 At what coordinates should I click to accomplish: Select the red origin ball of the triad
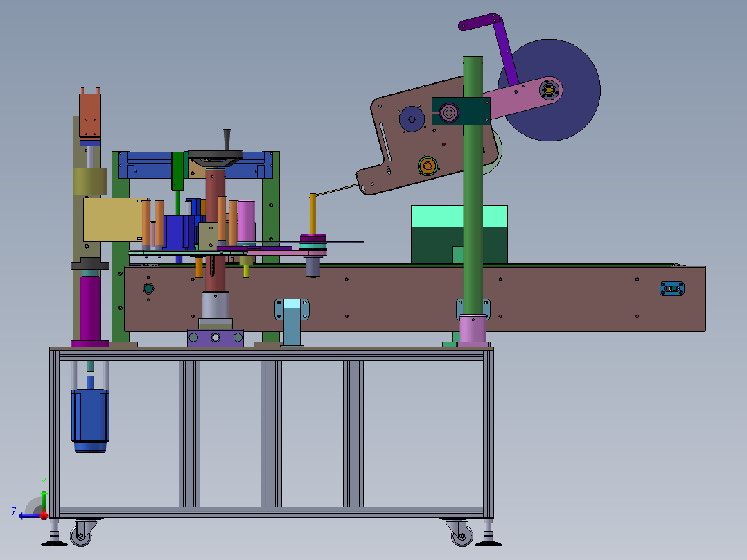coord(44,516)
